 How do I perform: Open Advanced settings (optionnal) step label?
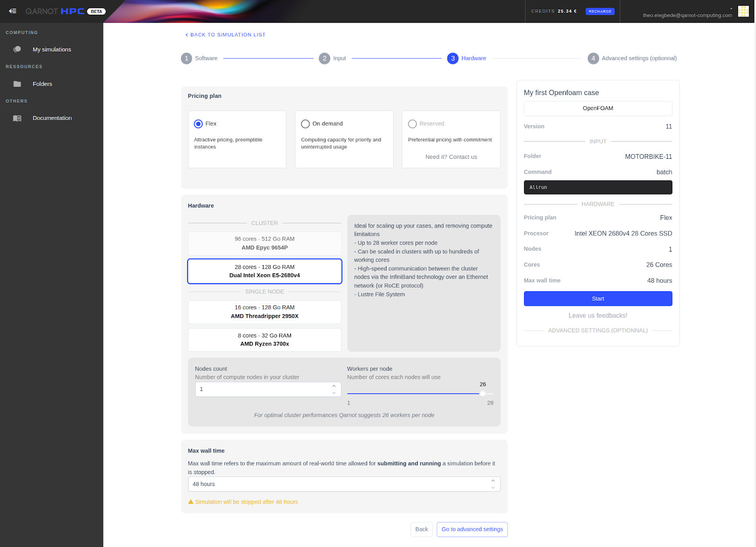click(x=639, y=58)
